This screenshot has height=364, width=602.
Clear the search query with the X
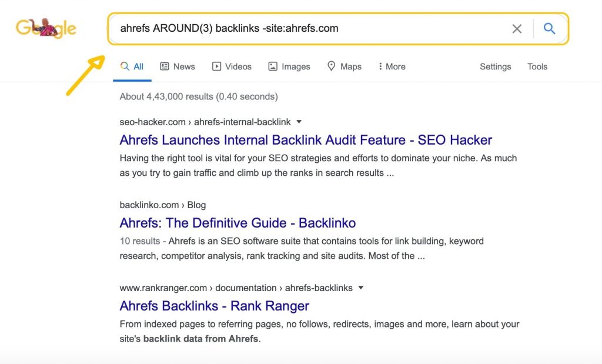(x=517, y=28)
